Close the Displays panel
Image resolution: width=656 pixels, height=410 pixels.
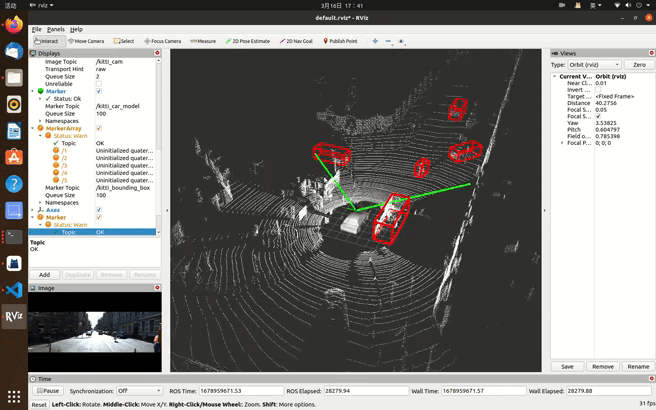tap(157, 53)
